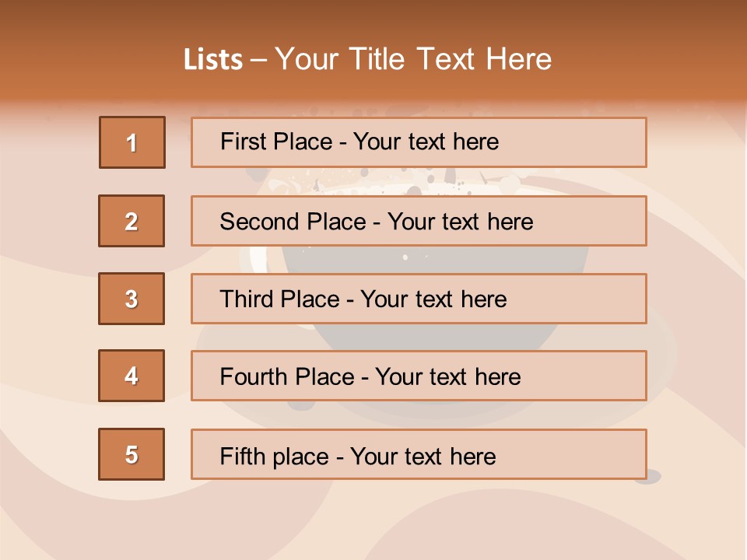Select the Fifth place text box
The width and height of the screenshot is (747, 560).
(419, 454)
